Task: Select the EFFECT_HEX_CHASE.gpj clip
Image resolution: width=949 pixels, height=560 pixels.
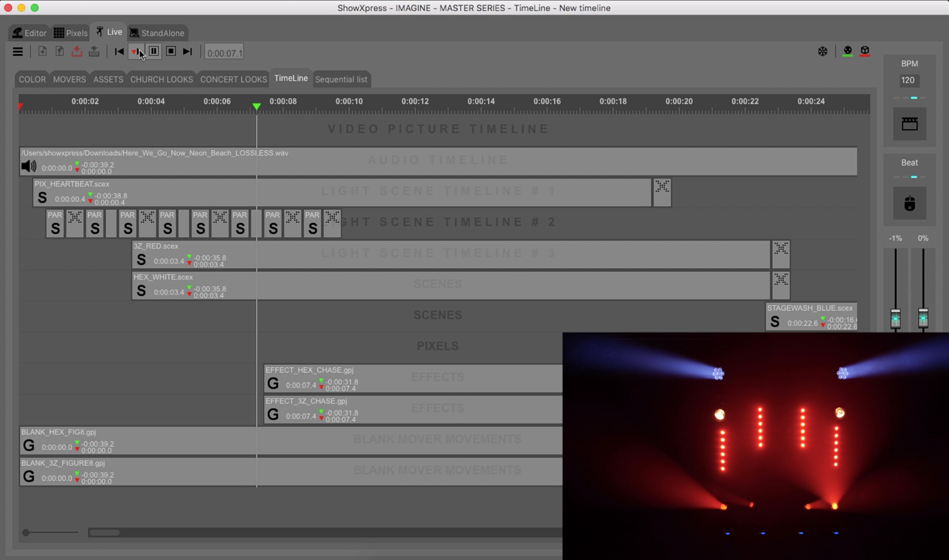Action: click(413, 379)
